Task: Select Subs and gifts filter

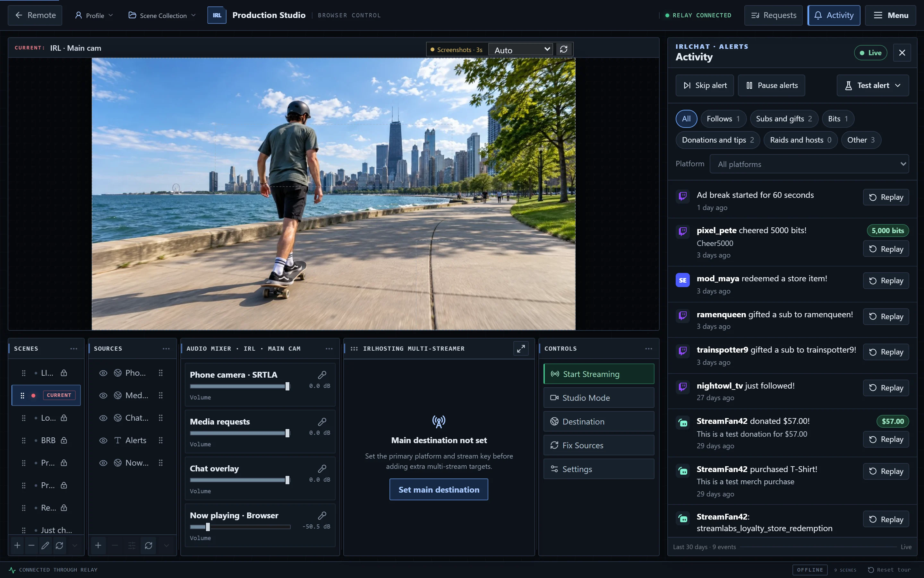Action: [784, 119]
